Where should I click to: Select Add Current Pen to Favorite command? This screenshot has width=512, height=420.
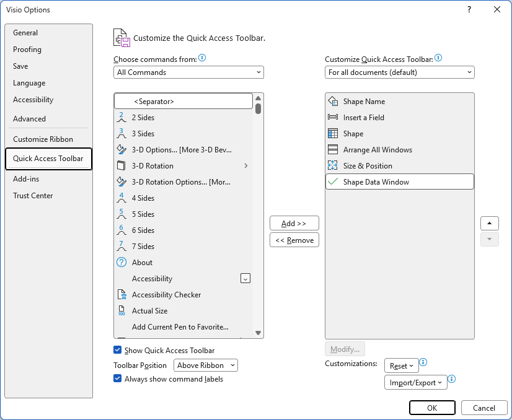coord(183,326)
